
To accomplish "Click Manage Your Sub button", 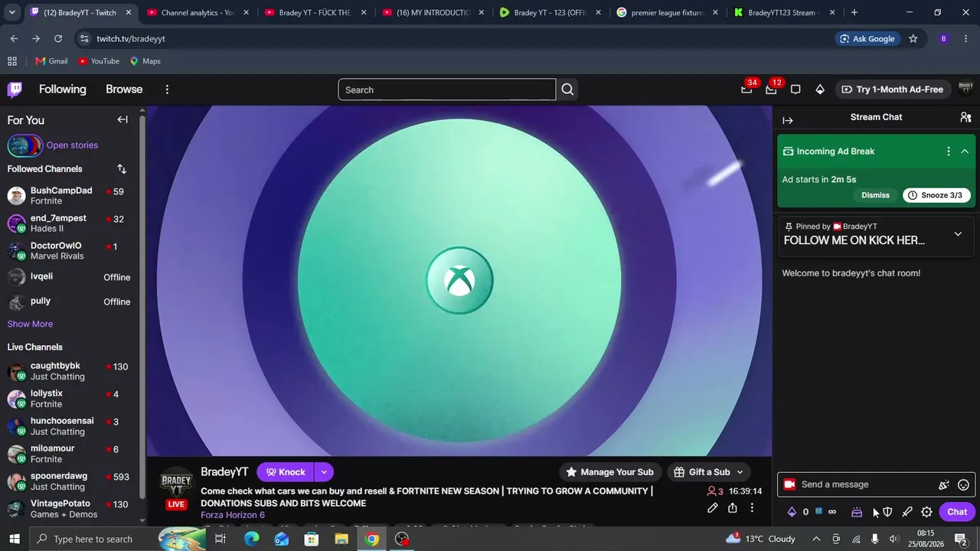I will 610,472.
